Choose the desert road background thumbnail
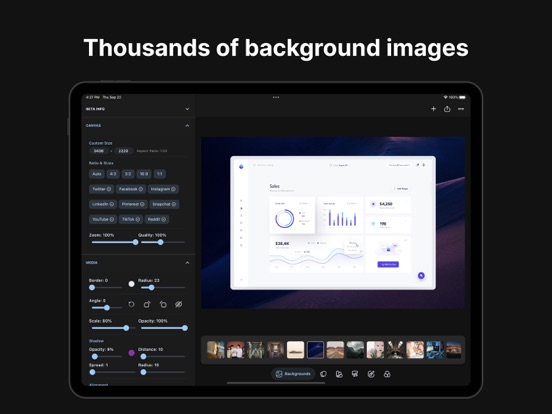The width and height of the screenshot is (552, 414). [335, 350]
